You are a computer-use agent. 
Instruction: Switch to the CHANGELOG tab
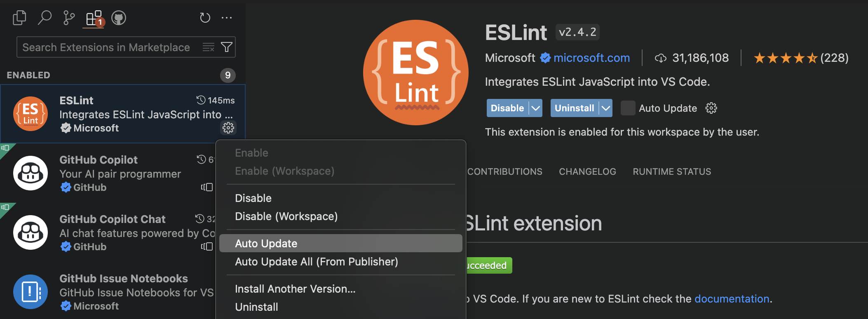(x=587, y=171)
